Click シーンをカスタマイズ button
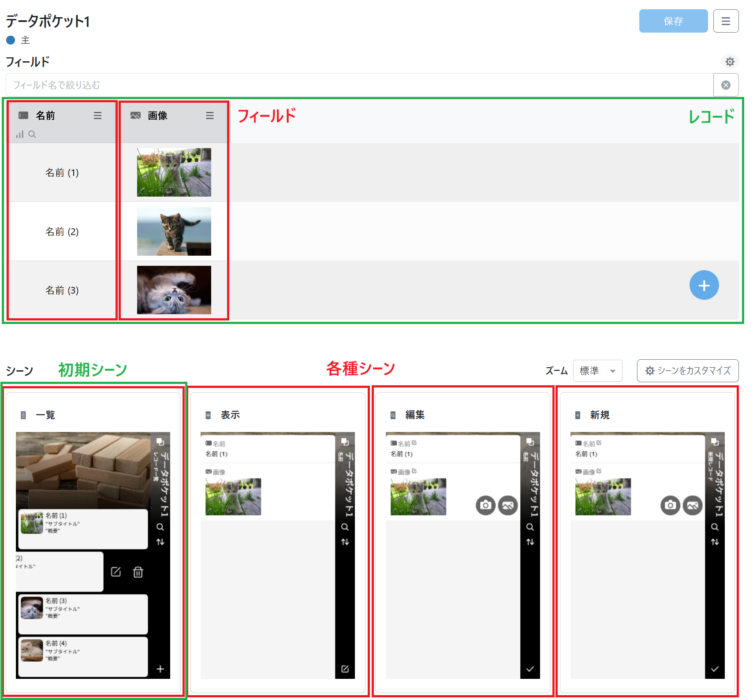Image resolution: width=753 pixels, height=700 pixels. [x=687, y=371]
